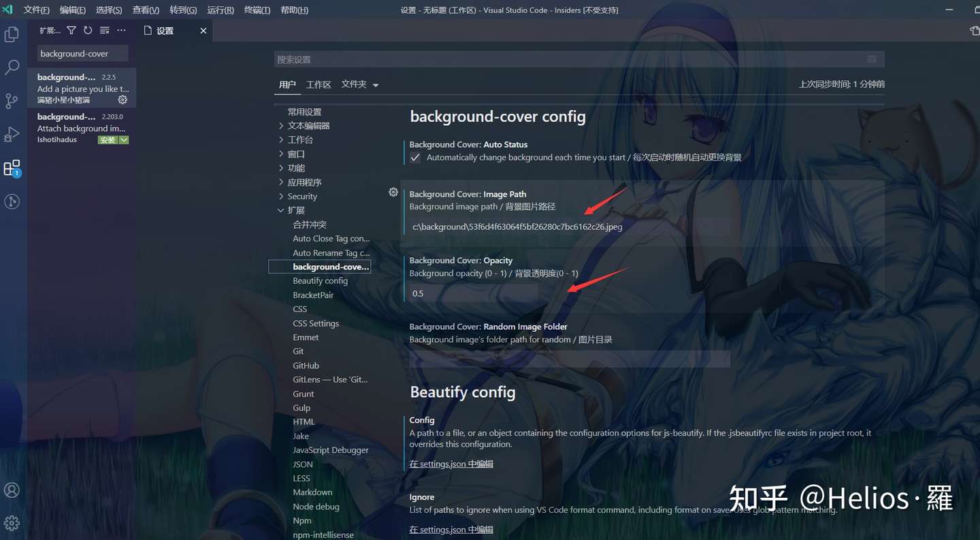
Task: Open the Manage gear in activity bar
Action: 12,523
